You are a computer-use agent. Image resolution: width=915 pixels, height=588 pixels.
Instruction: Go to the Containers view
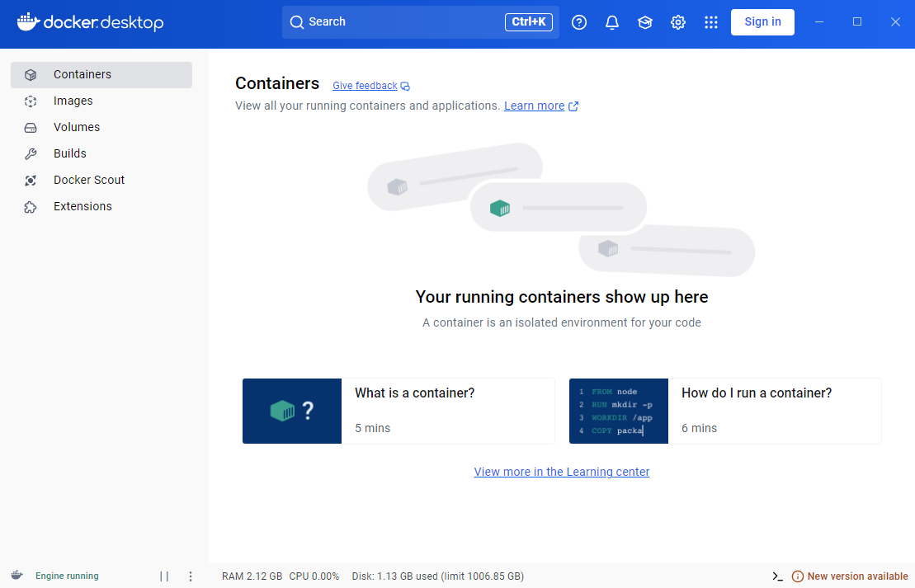coord(101,75)
